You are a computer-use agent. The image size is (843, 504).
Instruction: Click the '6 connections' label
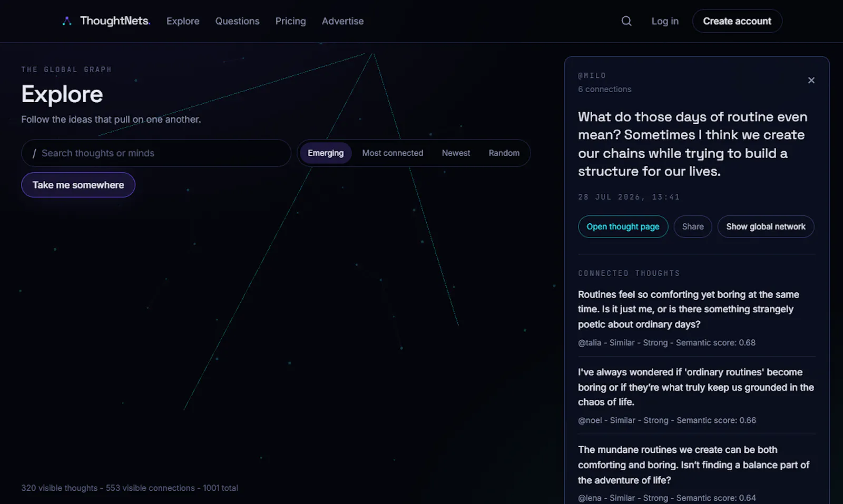click(604, 89)
